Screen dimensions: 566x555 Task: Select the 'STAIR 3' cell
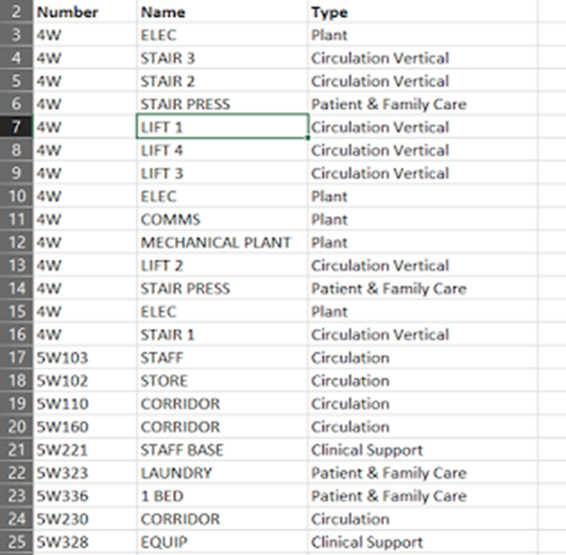pos(222,58)
